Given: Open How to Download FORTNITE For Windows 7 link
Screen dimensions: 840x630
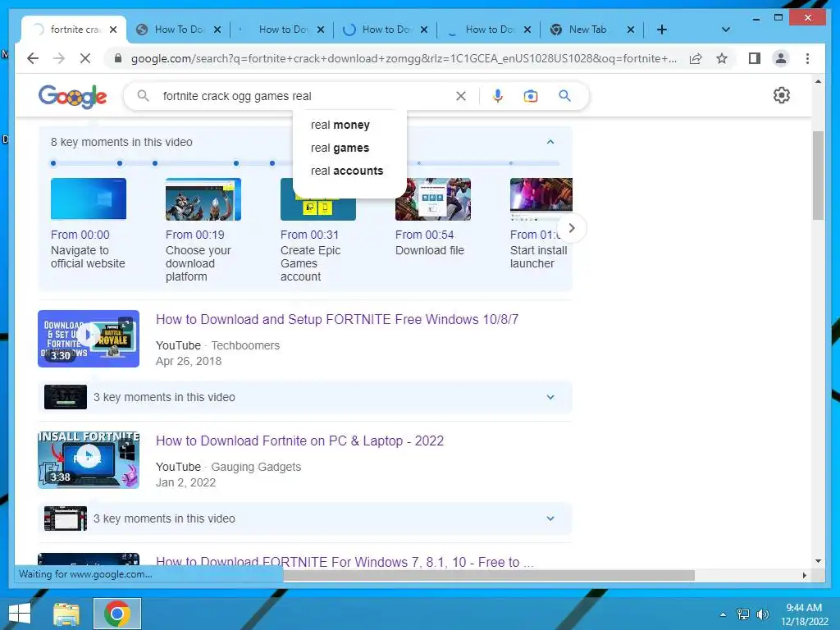Looking at the screenshot, I should 345,562.
